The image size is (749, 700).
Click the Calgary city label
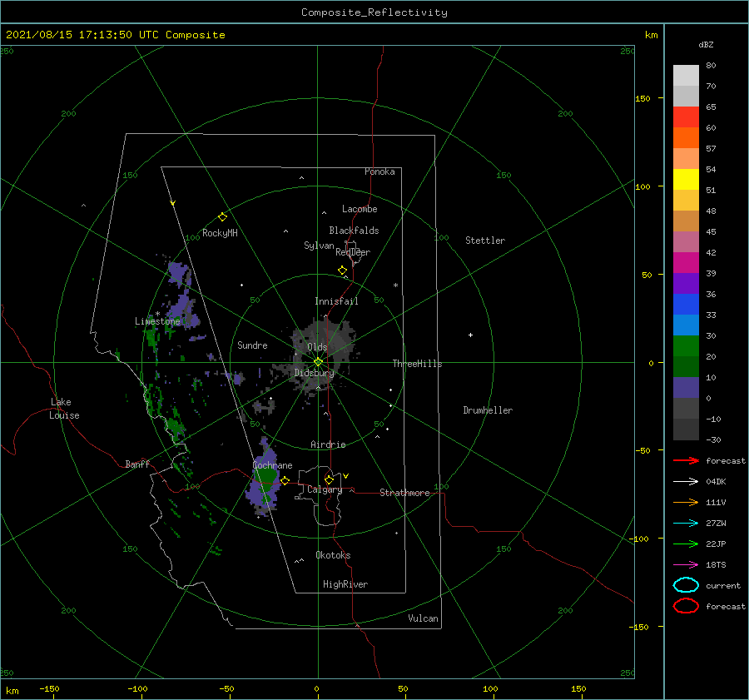[x=325, y=489]
